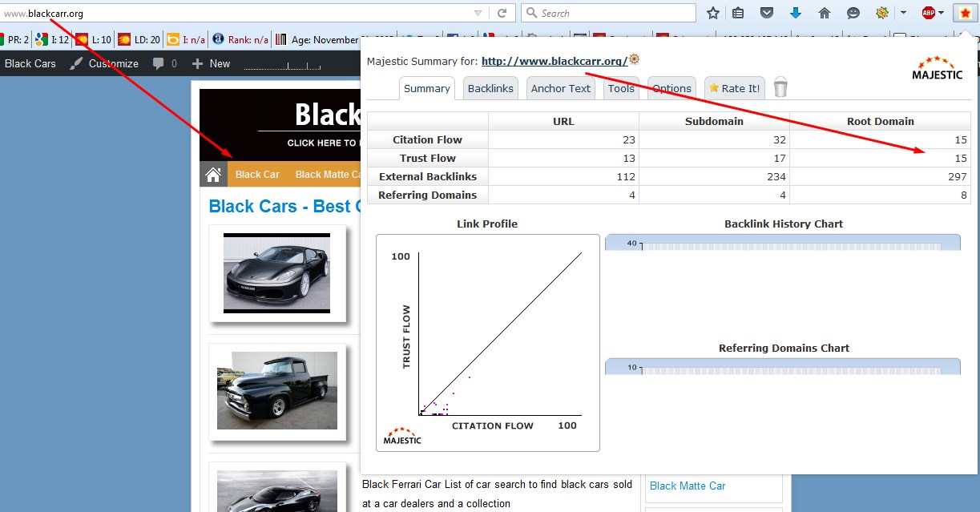Screen dimensions: 980x512
Task: Click the plus New item in admin bar
Action: tap(211, 63)
